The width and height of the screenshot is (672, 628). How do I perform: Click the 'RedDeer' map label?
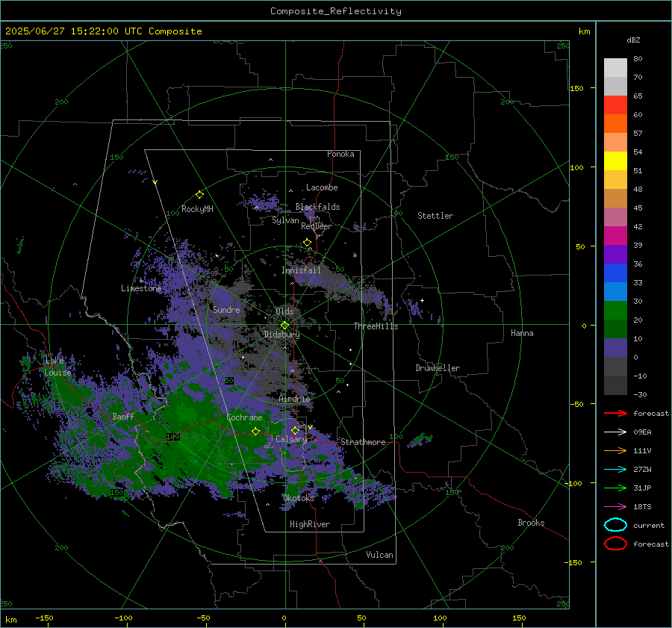click(317, 226)
